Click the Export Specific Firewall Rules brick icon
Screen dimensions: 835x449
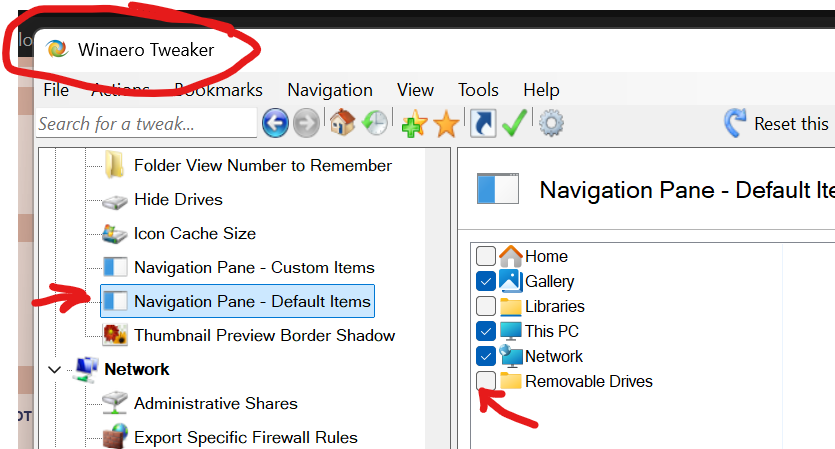(x=115, y=436)
